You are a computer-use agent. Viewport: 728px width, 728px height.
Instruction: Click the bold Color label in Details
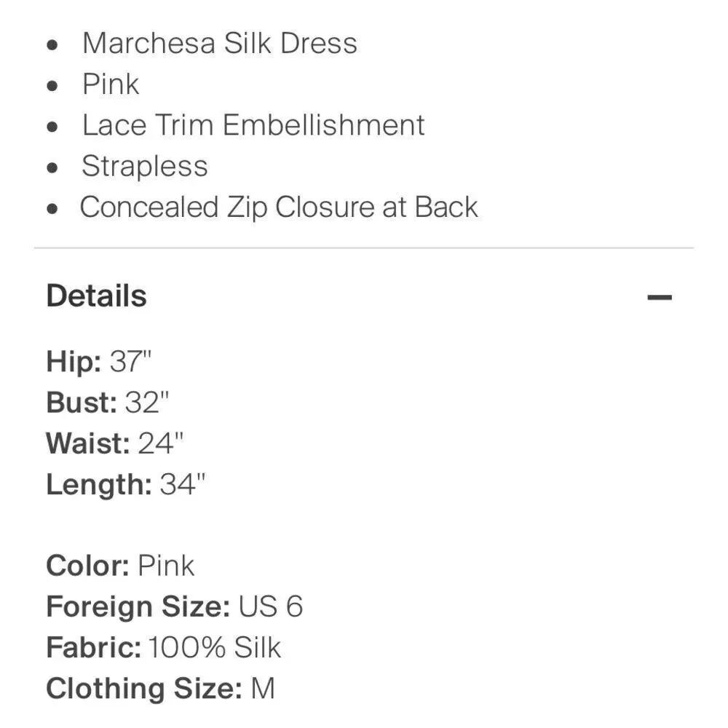tap(88, 566)
